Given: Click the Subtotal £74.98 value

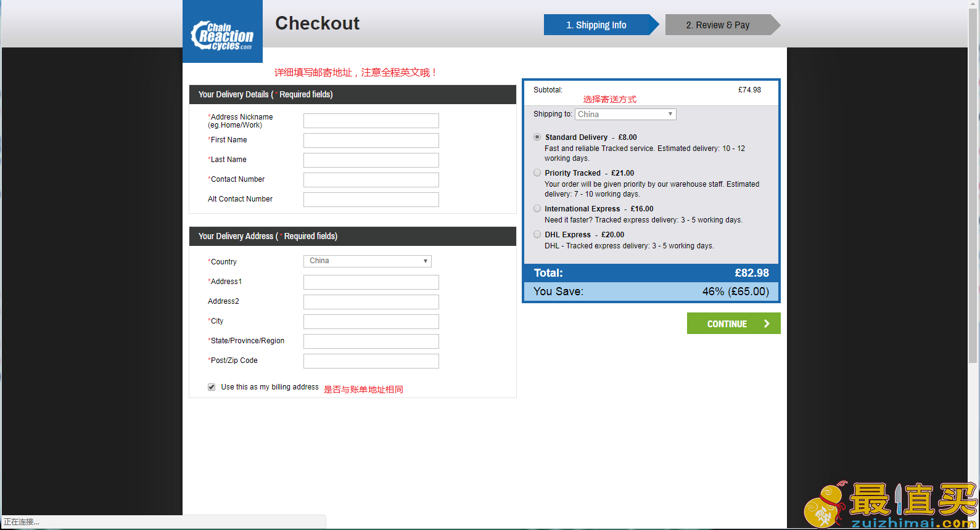Looking at the screenshot, I should (x=749, y=90).
